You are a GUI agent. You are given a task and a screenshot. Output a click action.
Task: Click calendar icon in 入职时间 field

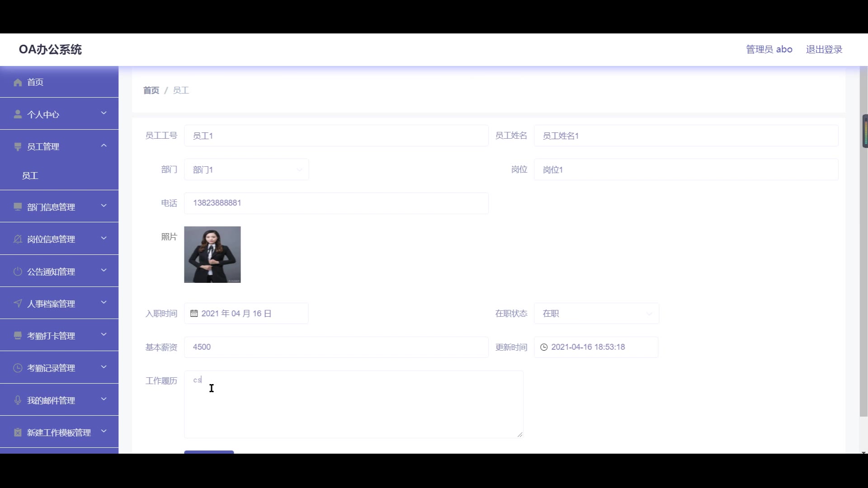coord(194,314)
